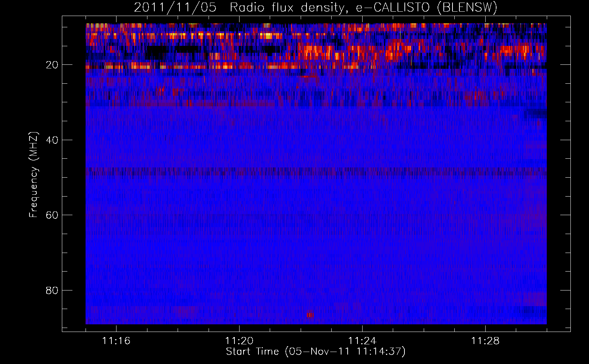589x364 pixels.
Task: Click the 11:28 time tick label
Action: (485, 341)
